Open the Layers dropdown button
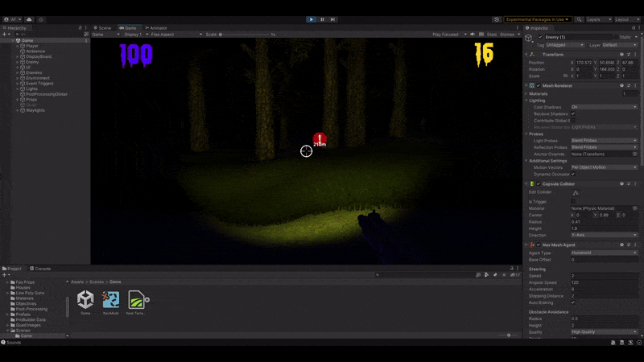Viewport: 644px width, 362px height. [599, 19]
